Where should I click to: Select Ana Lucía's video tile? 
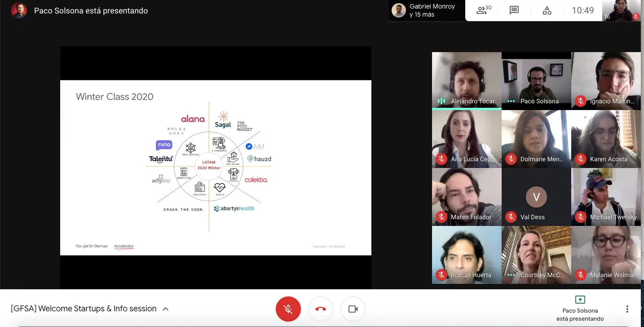[x=467, y=139]
